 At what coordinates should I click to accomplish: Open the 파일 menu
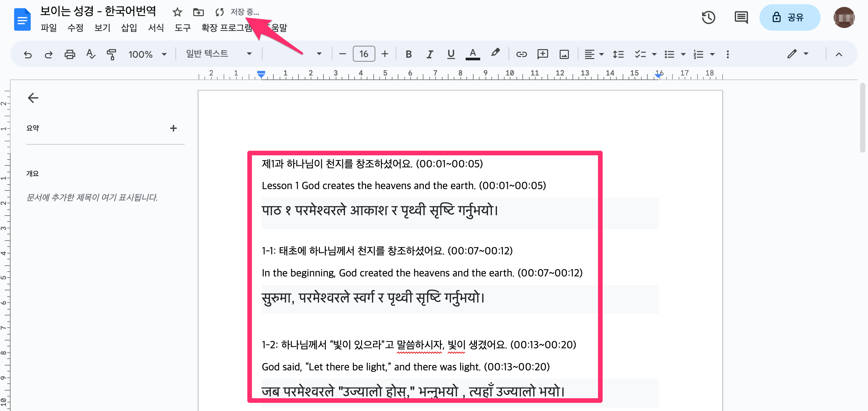point(48,28)
